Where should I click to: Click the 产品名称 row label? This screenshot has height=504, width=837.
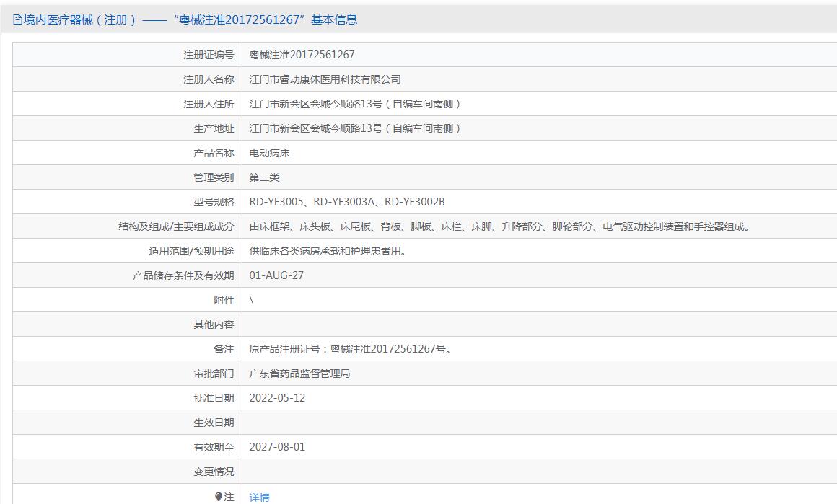[214, 153]
